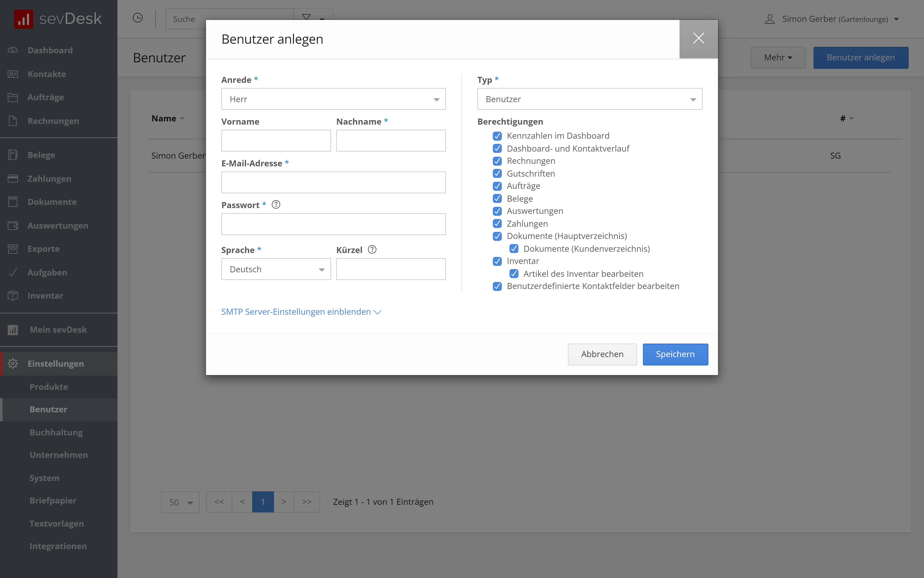924x578 pixels.
Task: Toggle the Auswertungen permission checkbox
Action: coord(497,211)
